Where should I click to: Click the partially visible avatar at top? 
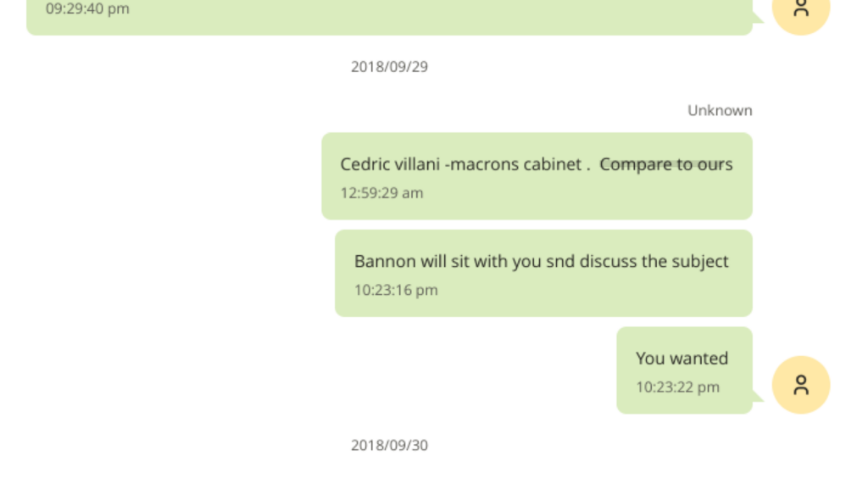tap(801, 10)
